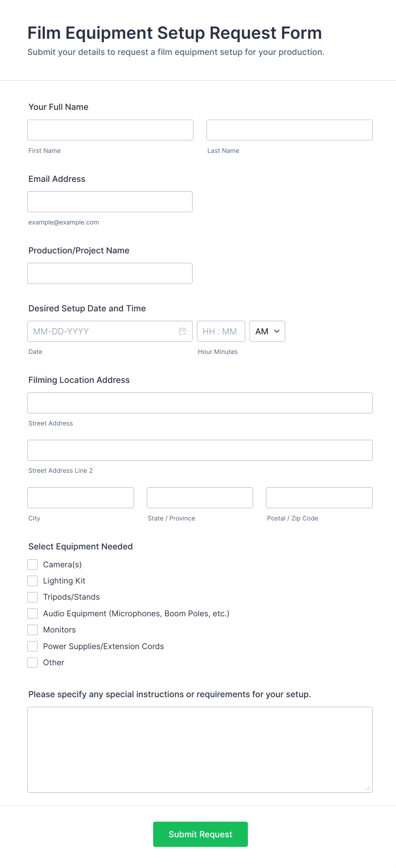Grab the special instructions textarea resize handle

coord(368,788)
